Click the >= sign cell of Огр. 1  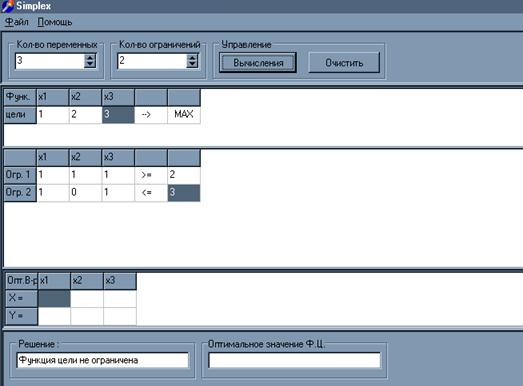pyautogui.click(x=151, y=175)
